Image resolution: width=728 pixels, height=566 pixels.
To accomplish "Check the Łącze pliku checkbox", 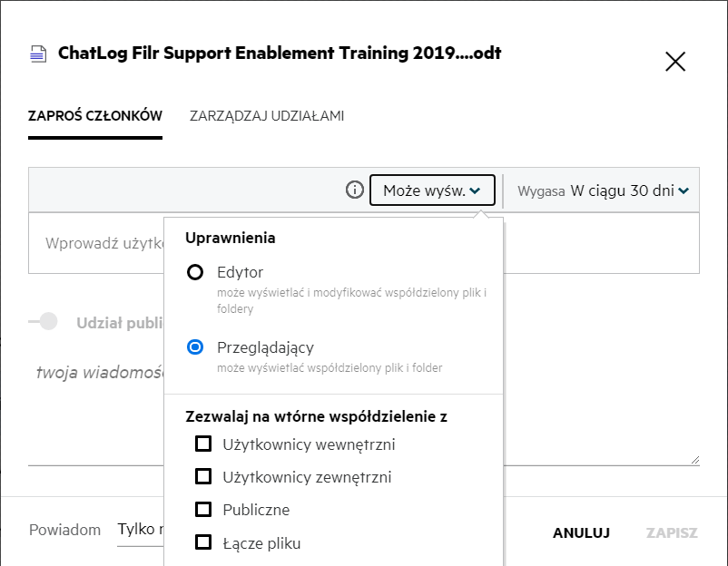I will pos(204,543).
